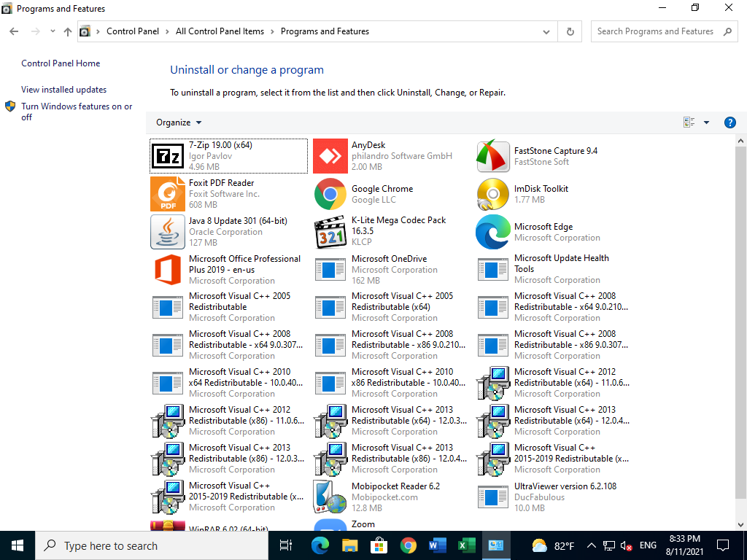
Task: Click the ImDisk Toolkit disc icon
Action: pyautogui.click(x=492, y=194)
